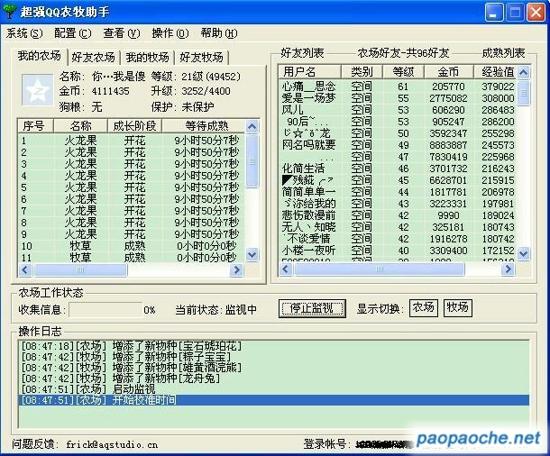Click experience value 379022 in friend list
Viewport: 550px width, 456px height.
click(x=498, y=86)
